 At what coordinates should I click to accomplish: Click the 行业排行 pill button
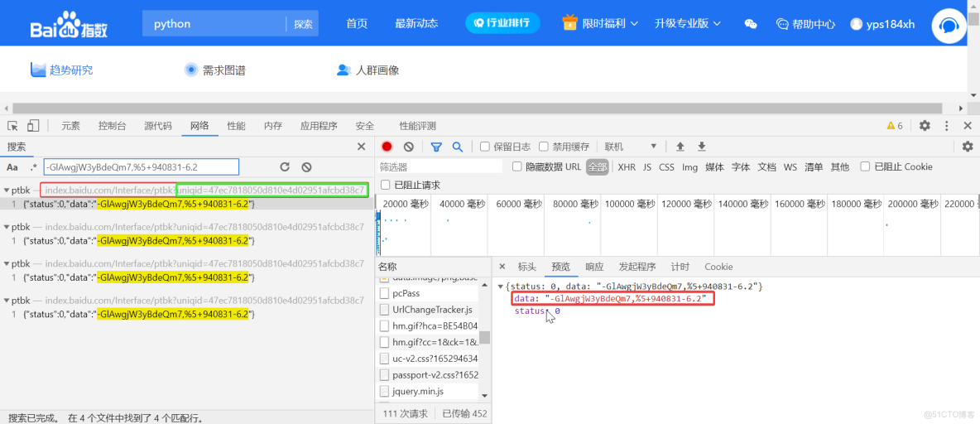coord(502,23)
